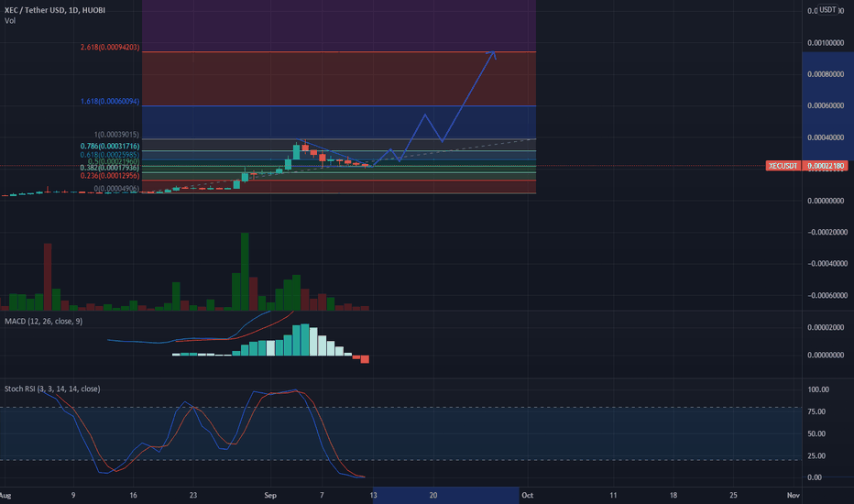The height and width of the screenshot is (504, 854).
Task: Click the 0.00060000 price axis label
Action: click(x=826, y=105)
